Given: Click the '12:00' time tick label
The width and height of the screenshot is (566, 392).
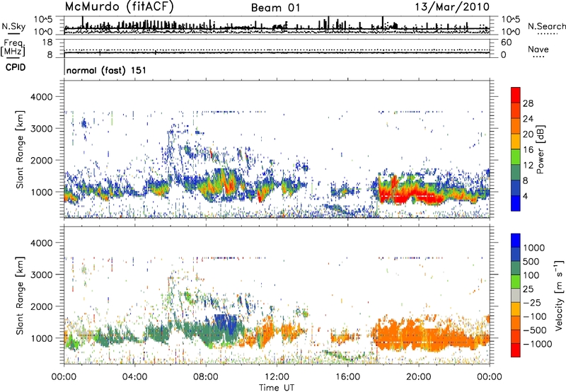Looking at the screenshot, I should point(277,377).
